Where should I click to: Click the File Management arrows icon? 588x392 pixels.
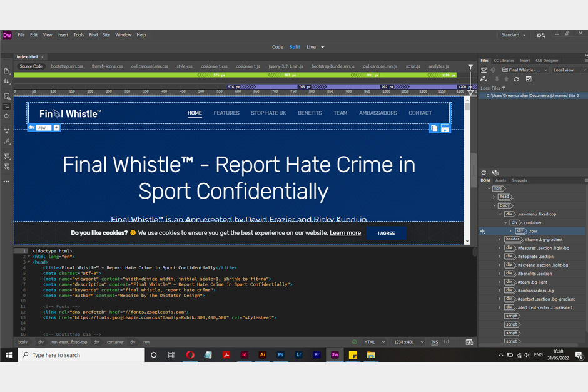pyautogui.click(x=6, y=81)
